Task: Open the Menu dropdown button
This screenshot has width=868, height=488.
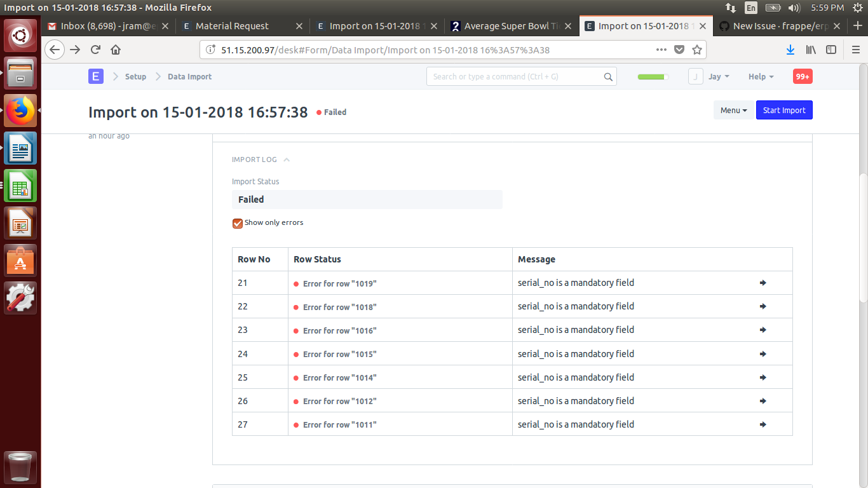Action: (733, 110)
